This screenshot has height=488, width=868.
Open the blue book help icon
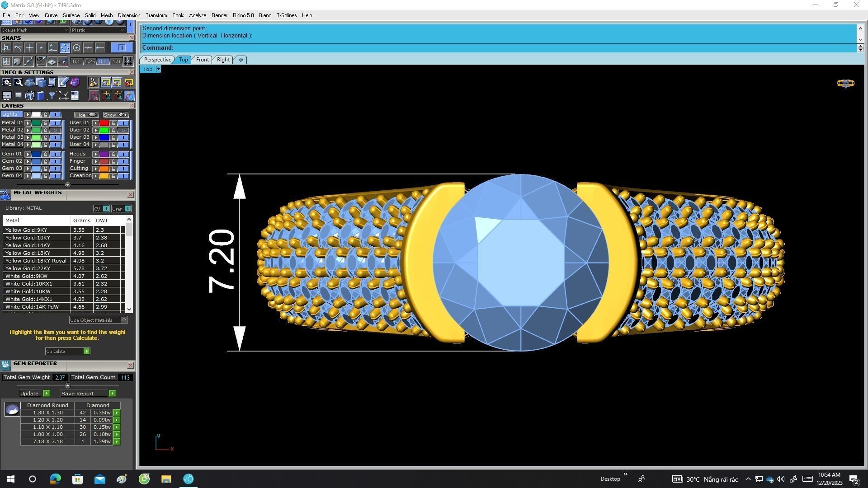pyautogui.click(x=41, y=96)
